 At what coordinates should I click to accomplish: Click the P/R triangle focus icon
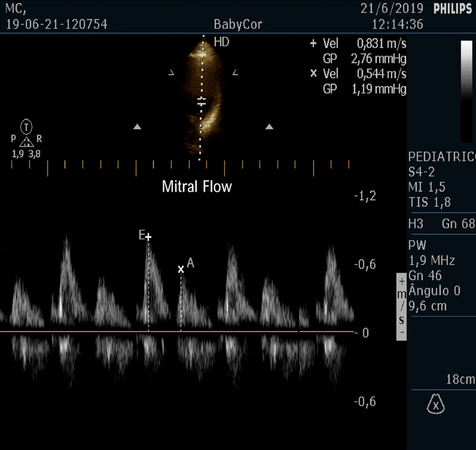tap(26, 142)
